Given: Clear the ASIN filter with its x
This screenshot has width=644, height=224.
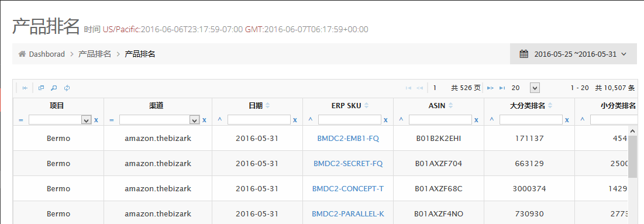Looking at the screenshot, I should (x=477, y=120).
